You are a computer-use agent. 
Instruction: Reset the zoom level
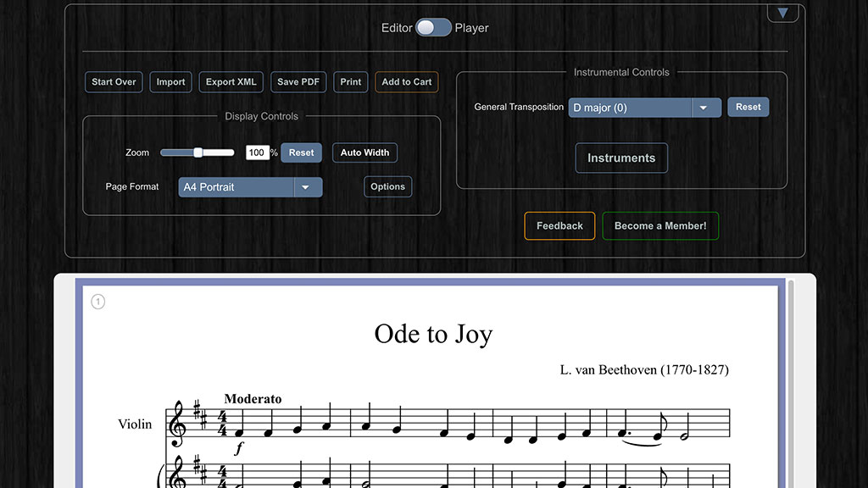point(301,152)
